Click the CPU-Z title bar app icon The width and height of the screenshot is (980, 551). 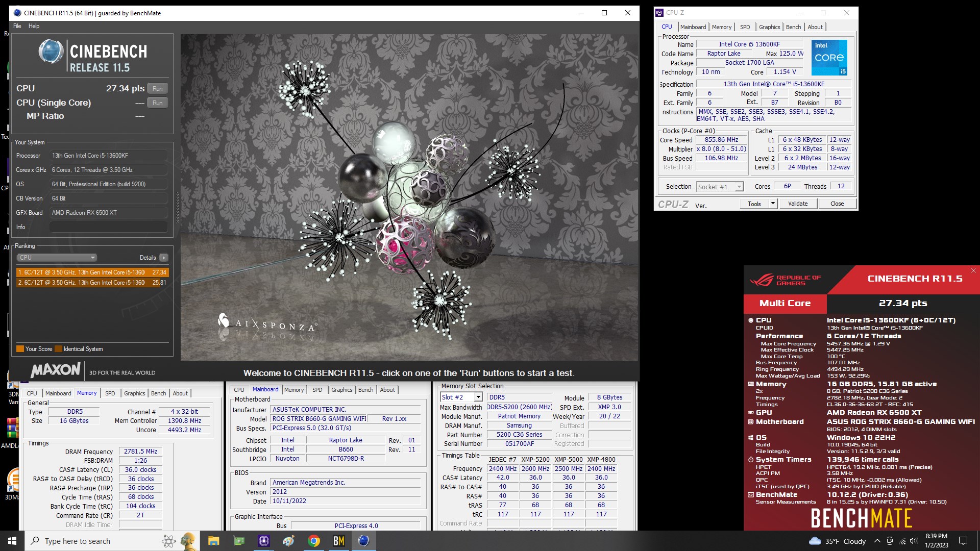660,13
